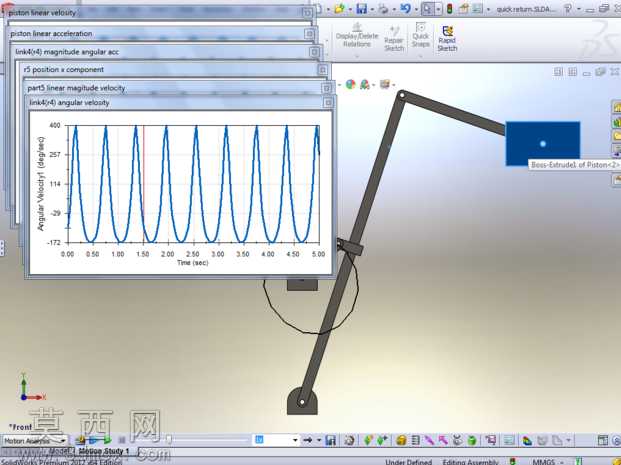Viewport: 621px width, 465px height.
Task: Bring 'piston linear acceleration' plot window forward
Action: point(160,34)
